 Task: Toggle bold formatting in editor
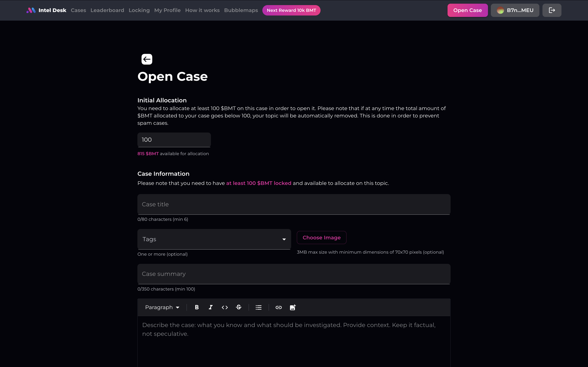pyautogui.click(x=197, y=307)
